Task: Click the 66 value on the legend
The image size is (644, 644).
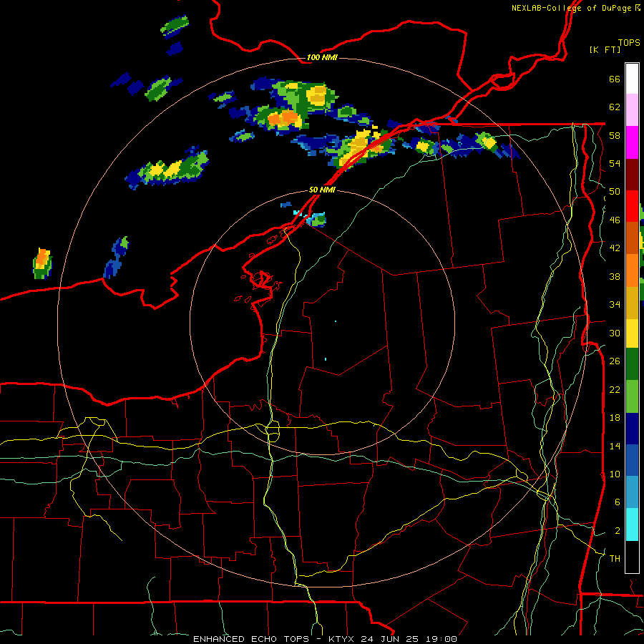Action: [x=615, y=79]
